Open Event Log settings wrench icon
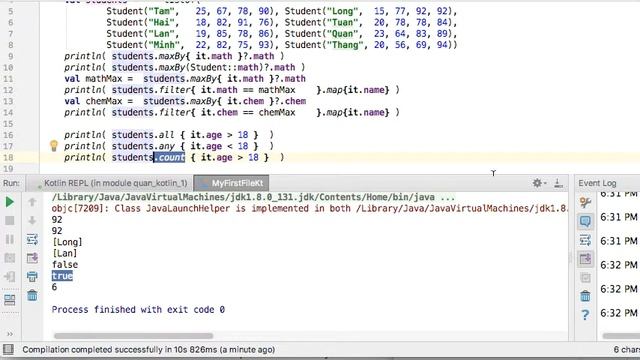The height and width of the screenshot is (360, 640). (585, 202)
